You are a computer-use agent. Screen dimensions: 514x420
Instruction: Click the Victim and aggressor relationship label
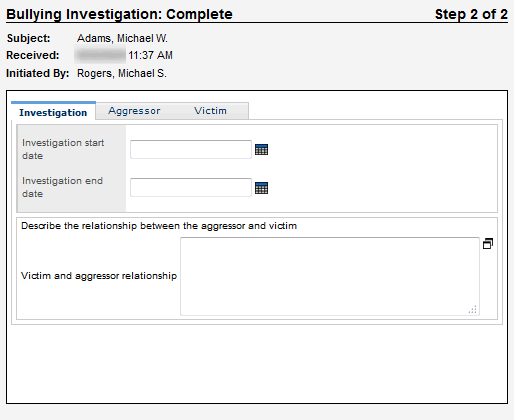tap(99, 276)
